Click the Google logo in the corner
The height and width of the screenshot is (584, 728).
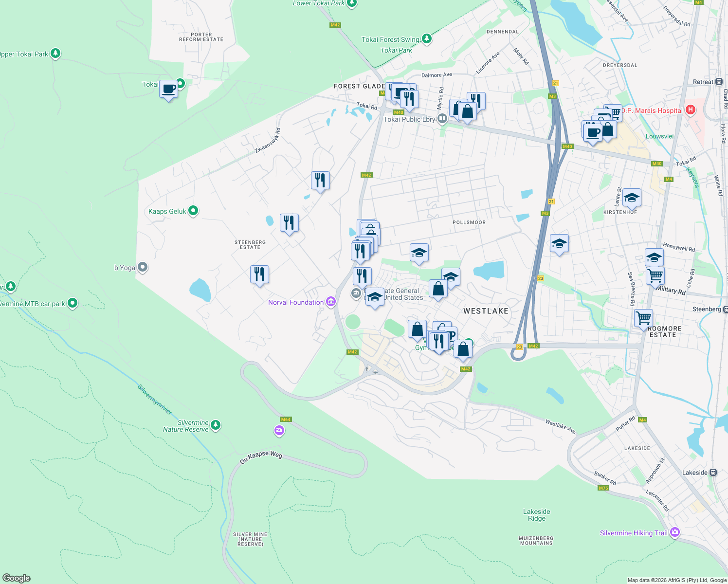[17, 579]
